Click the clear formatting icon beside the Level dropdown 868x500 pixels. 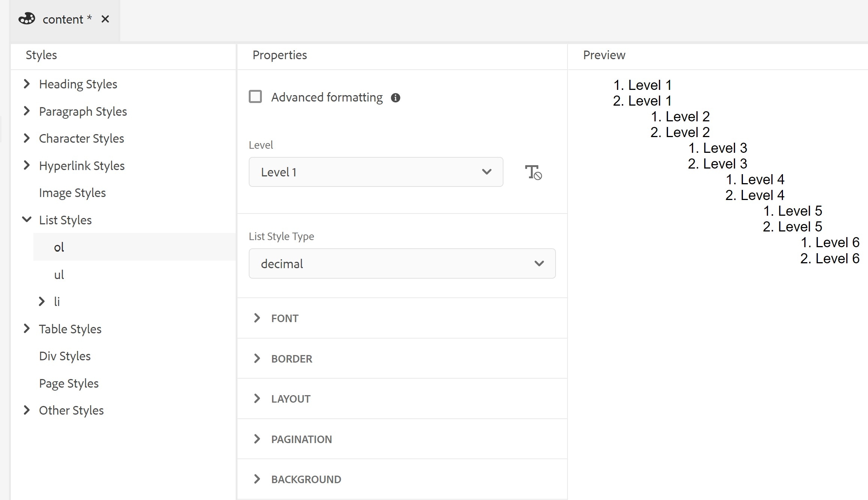[x=534, y=172]
